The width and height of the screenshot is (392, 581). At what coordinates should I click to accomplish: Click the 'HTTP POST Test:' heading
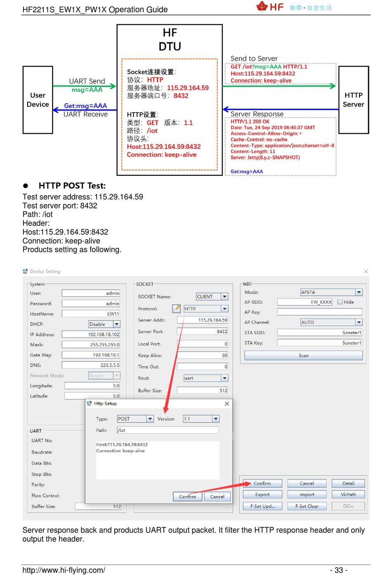[x=72, y=186]
